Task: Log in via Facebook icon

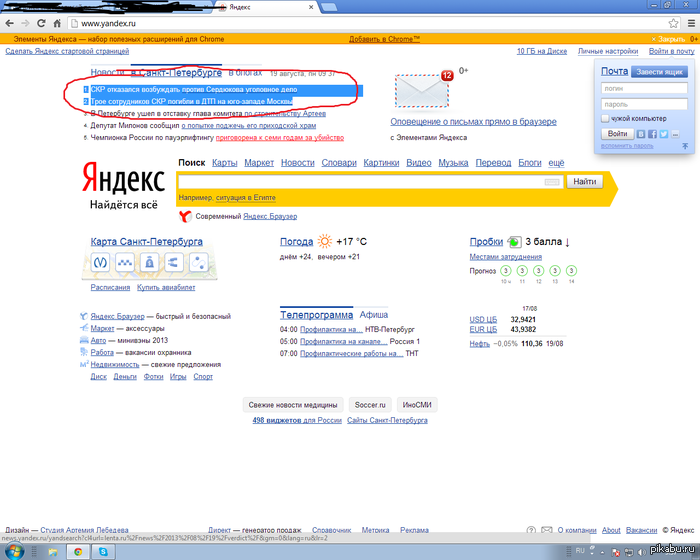Action: point(652,134)
